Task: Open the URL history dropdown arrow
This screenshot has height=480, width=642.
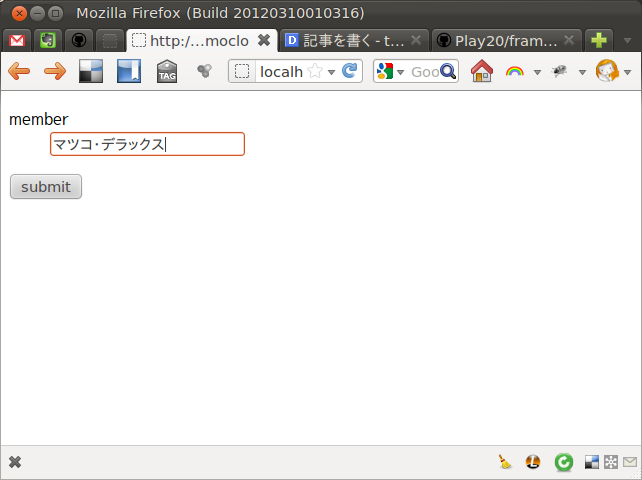Action: click(x=332, y=72)
